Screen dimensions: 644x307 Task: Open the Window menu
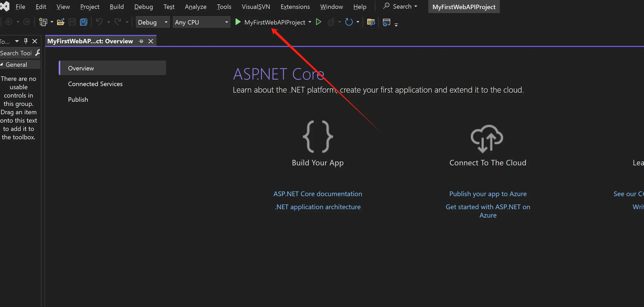(x=332, y=7)
